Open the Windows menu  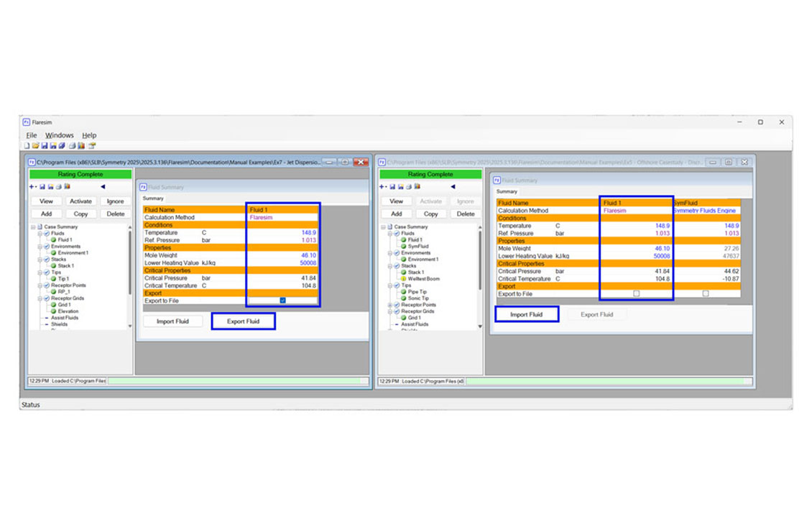pyautogui.click(x=59, y=135)
